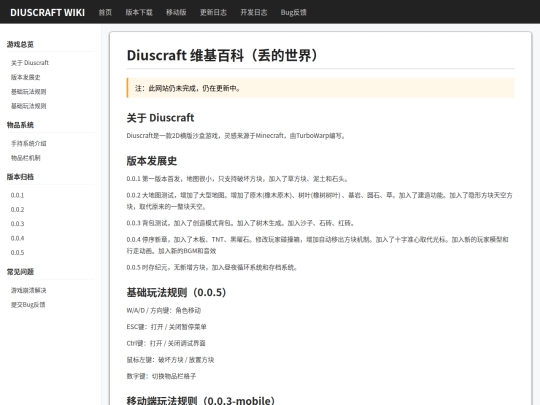Select the 物品栏机制 sidebar link
The width and height of the screenshot is (540, 405).
coord(25,158)
